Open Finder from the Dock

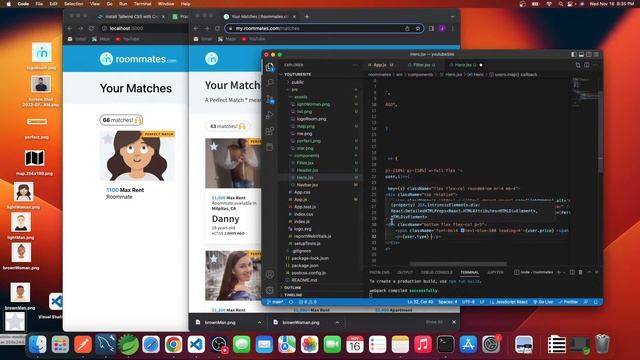(38, 344)
